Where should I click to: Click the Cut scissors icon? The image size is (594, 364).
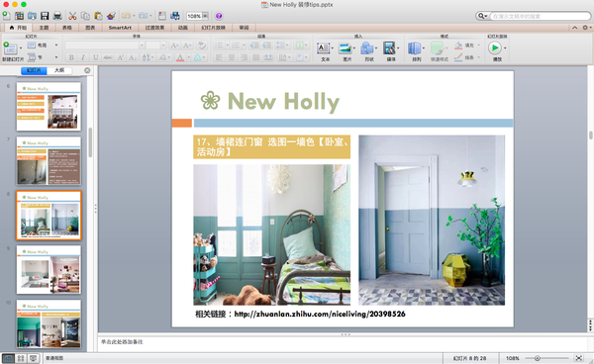point(72,16)
